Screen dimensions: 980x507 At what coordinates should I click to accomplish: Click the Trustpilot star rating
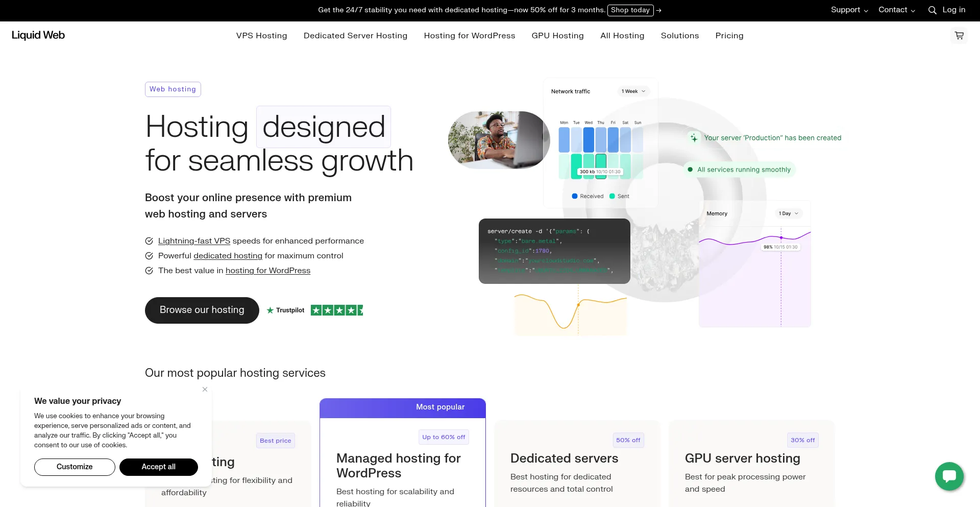tap(336, 310)
